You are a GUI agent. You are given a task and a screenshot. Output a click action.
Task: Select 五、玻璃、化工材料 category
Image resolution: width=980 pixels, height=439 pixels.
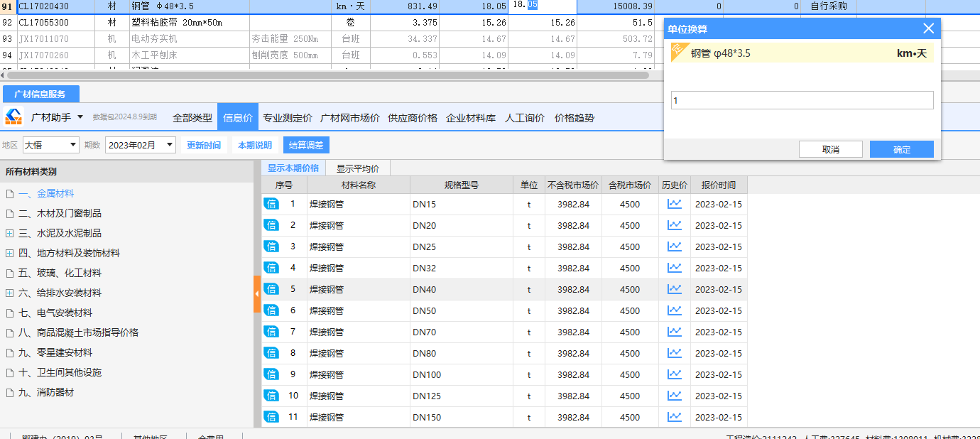click(60, 273)
